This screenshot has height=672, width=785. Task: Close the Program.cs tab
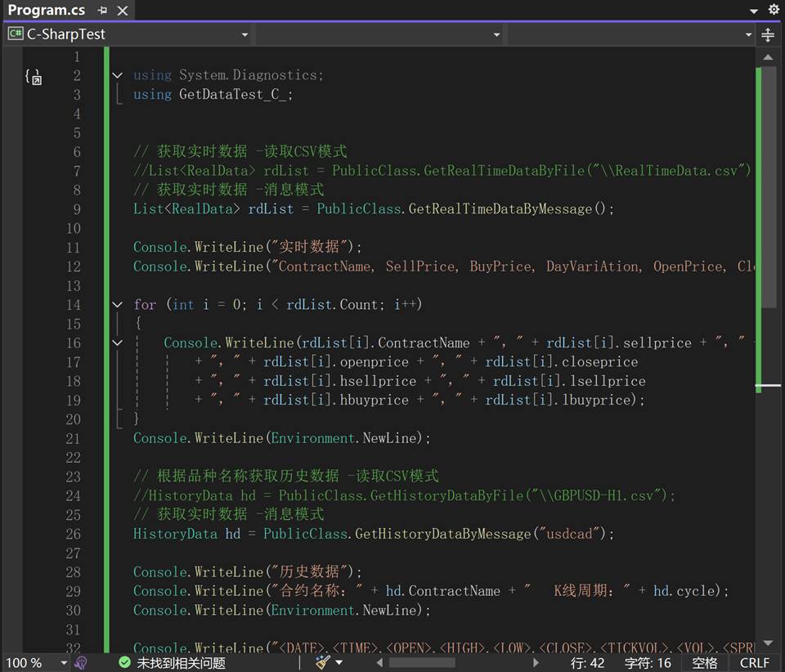(x=123, y=11)
